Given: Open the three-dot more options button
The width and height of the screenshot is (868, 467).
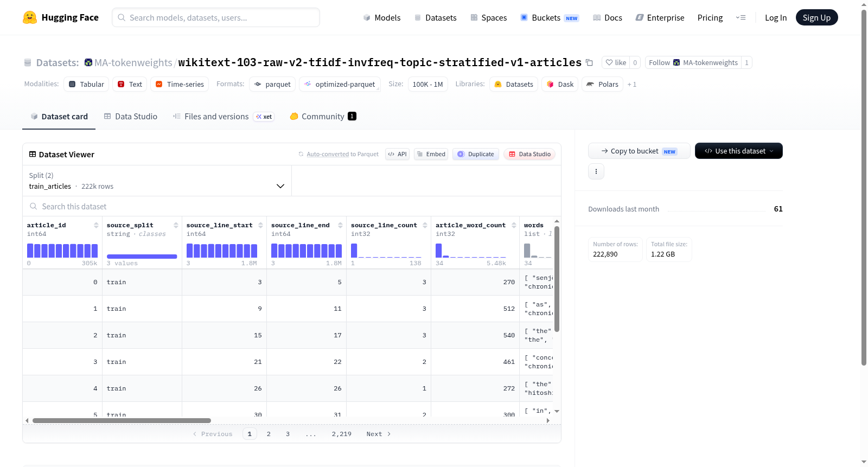Looking at the screenshot, I should tap(596, 171).
